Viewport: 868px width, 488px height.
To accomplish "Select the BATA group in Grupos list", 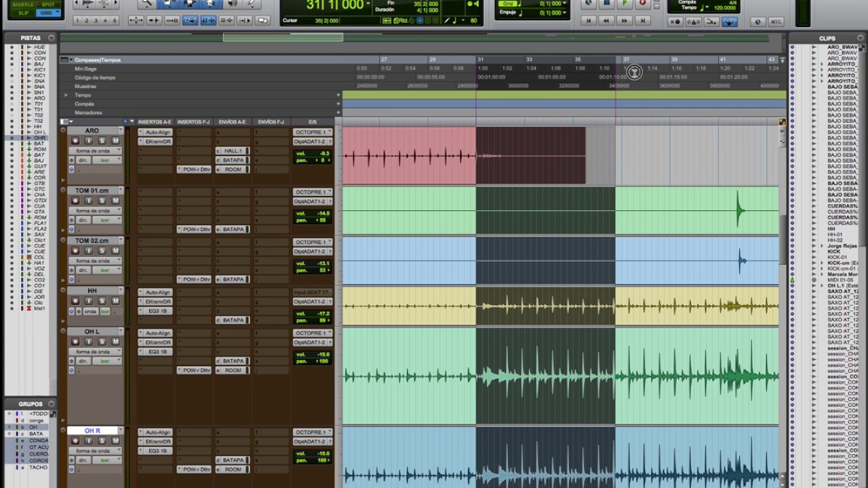I will [35, 434].
